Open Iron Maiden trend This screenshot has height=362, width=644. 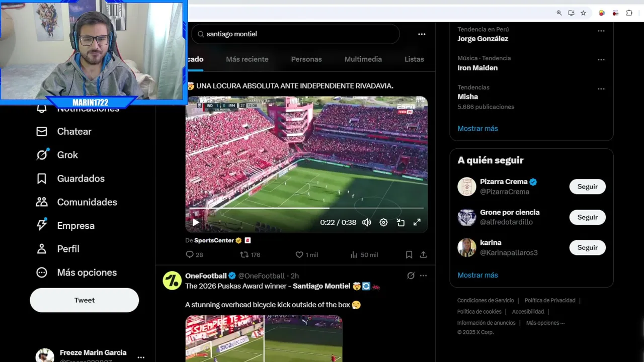[x=477, y=68]
